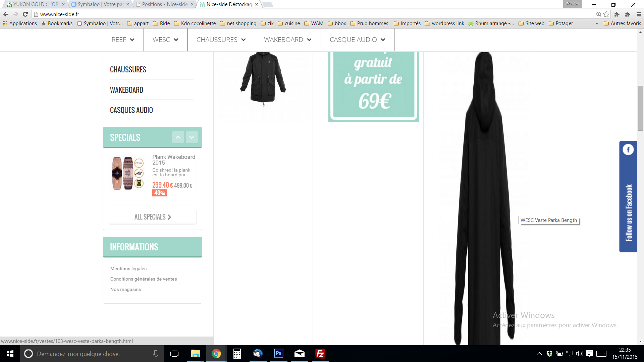
Task: Open the new tab button
Action: coord(268,4)
